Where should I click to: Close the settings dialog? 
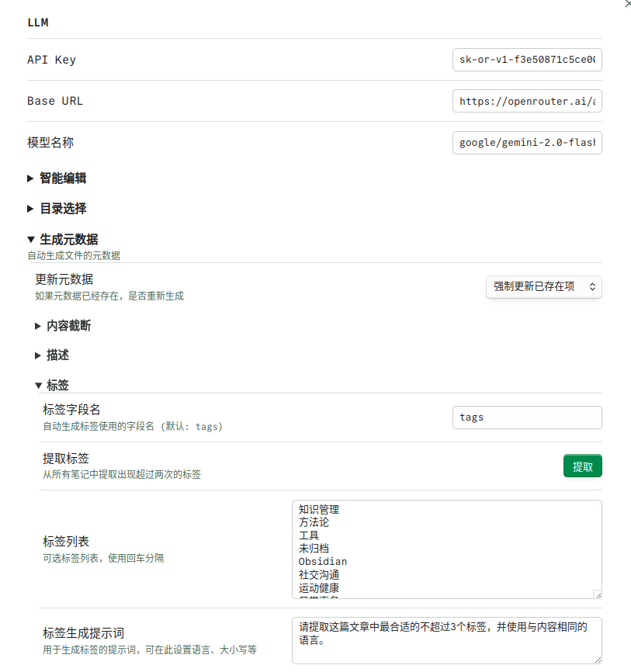tap(627, 4)
